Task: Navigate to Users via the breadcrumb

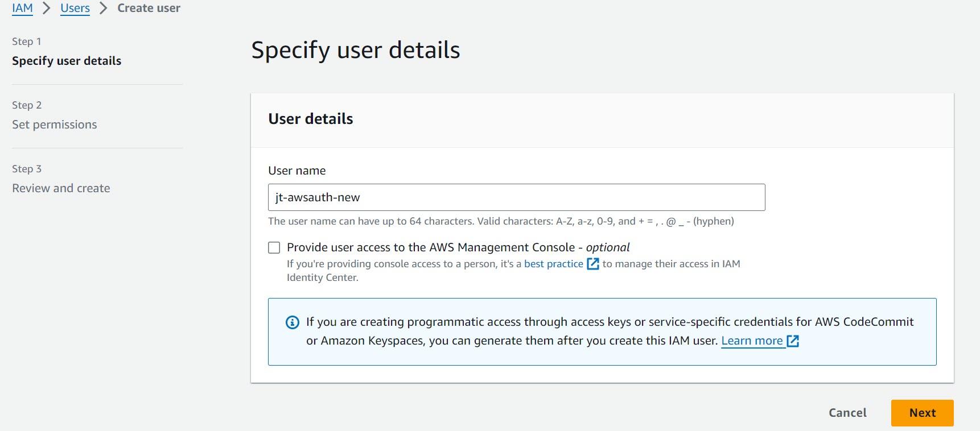Action: [x=75, y=8]
